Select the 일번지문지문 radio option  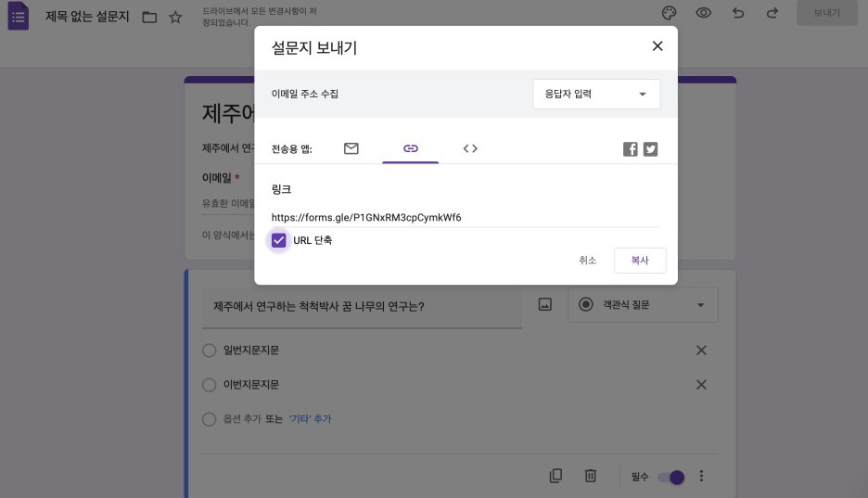(x=209, y=351)
